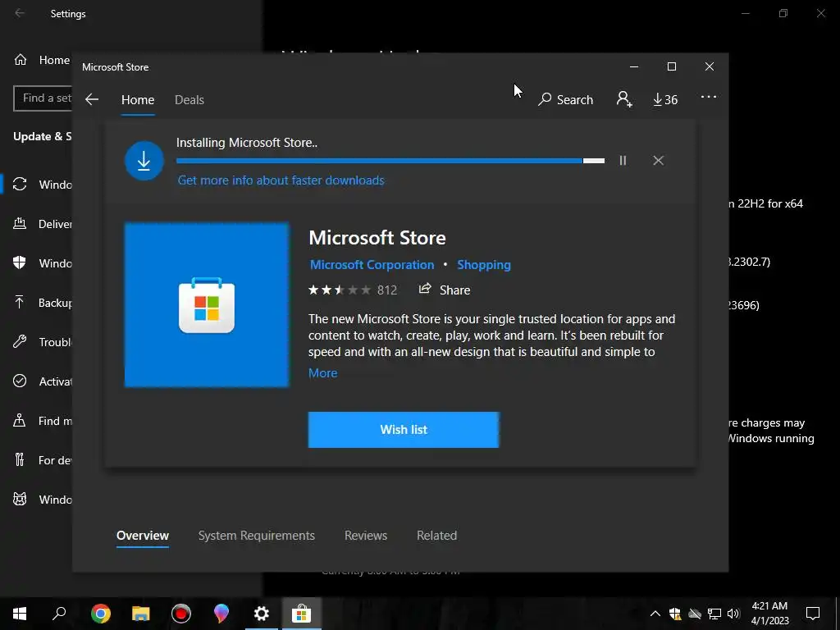
Task: Open Windows Update in Settings sidebar
Action: pyautogui.click(x=42, y=185)
